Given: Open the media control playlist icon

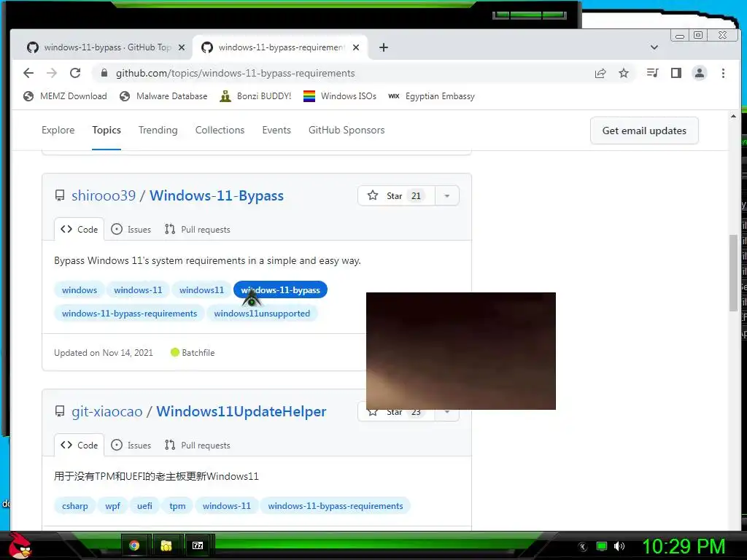Looking at the screenshot, I should (652, 73).
